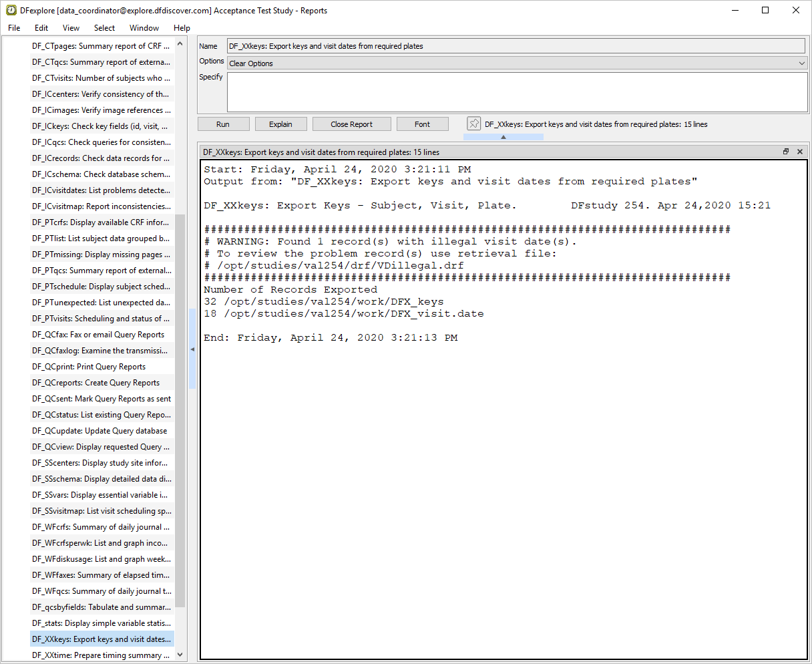The width and height of the screenshot is (812, 664).
Task: Undock the report output panel
Action: tap(786, 152)
